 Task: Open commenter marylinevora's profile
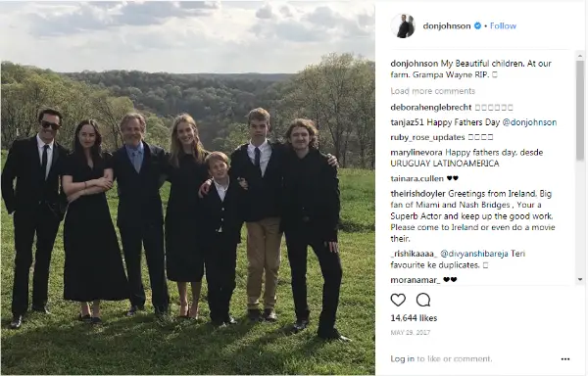click(x=416, y=153)
